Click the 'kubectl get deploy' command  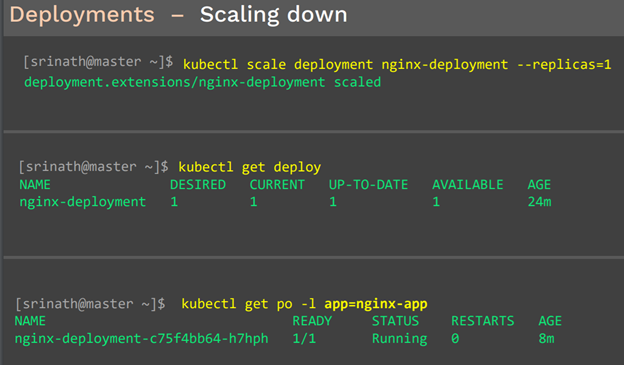pos(250,167)
